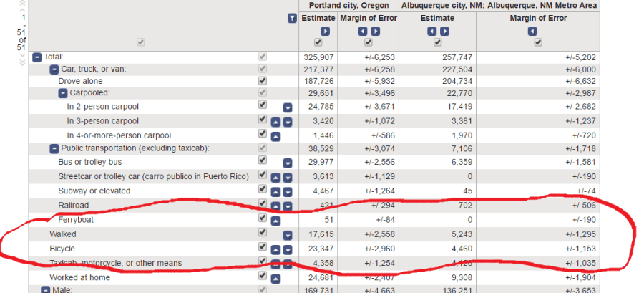Viewport: 644px width, 293px height.
Task: Move 'Worked at home' row up
Action: pos(275,278)
